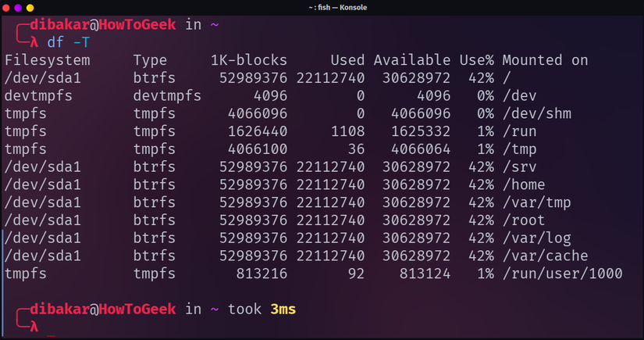Select the '1K-blocks' column header

tap(249, 60)
